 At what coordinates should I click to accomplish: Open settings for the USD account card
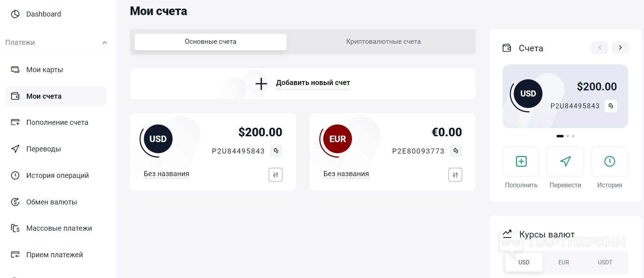tap(276, 175)
